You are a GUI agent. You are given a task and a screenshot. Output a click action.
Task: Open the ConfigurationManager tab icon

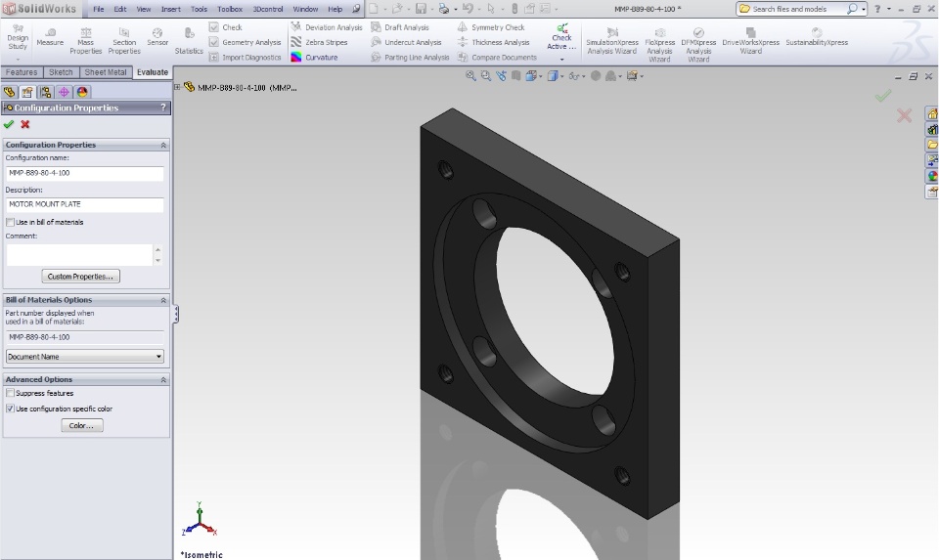pos(46,92)
